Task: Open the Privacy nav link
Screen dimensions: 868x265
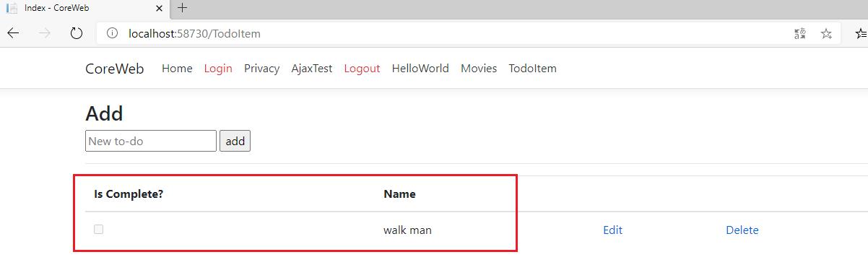Action: point(261,69)
